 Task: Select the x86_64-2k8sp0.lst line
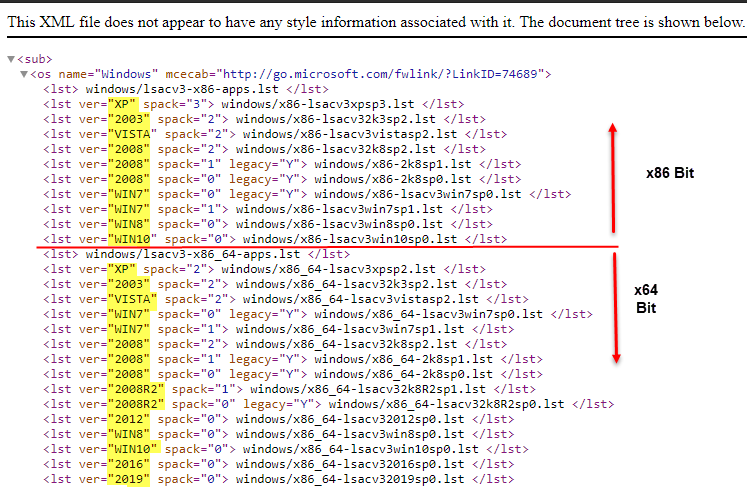(293, 374)
